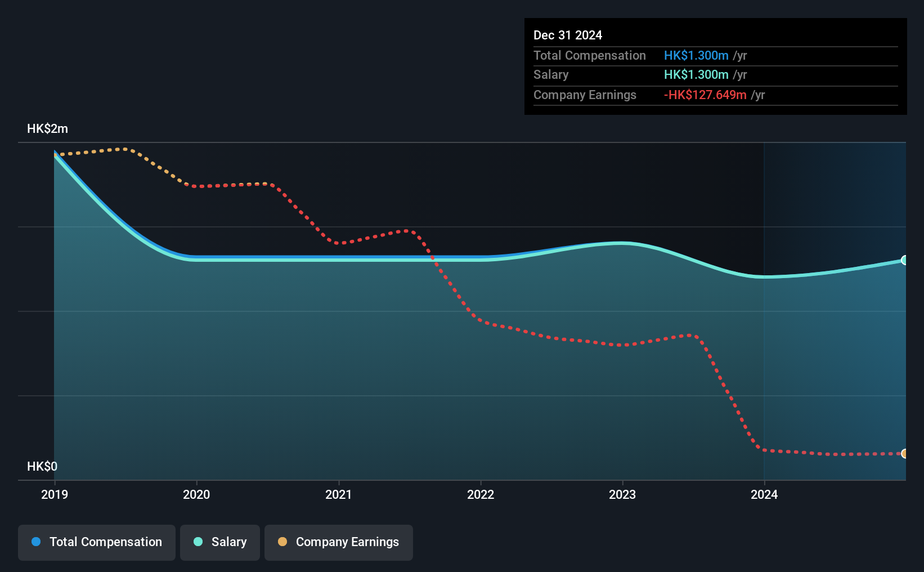This screenshot has width=924, height=572.
Task: Select the 2019 x-axis label
Action: (55, 494)
